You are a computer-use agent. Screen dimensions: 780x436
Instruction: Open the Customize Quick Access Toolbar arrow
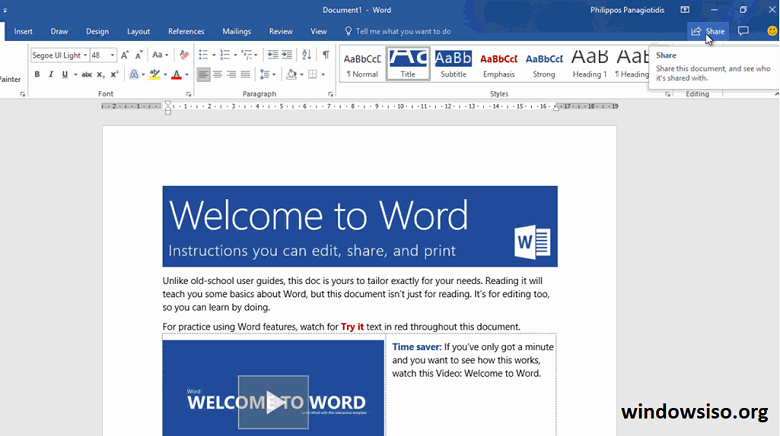pos(5,10)
